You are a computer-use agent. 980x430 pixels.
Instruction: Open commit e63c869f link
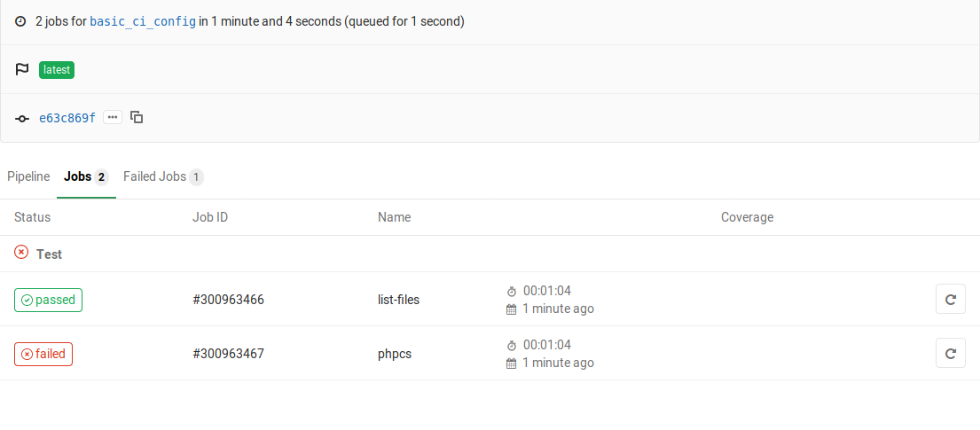click(67, 118)
